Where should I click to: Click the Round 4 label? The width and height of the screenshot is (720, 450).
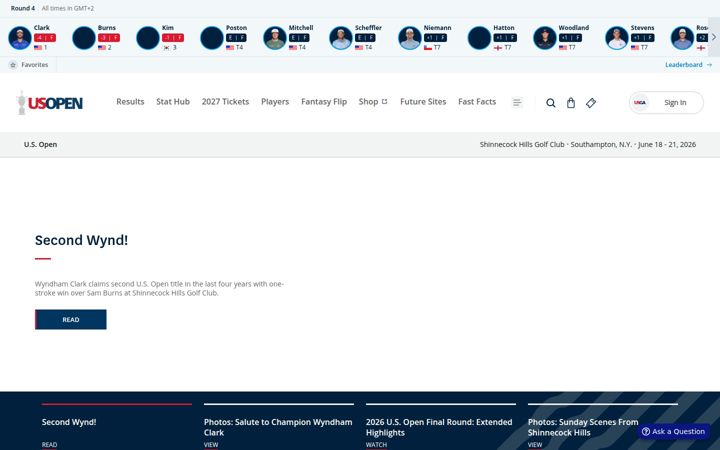(x=23, y=8)
